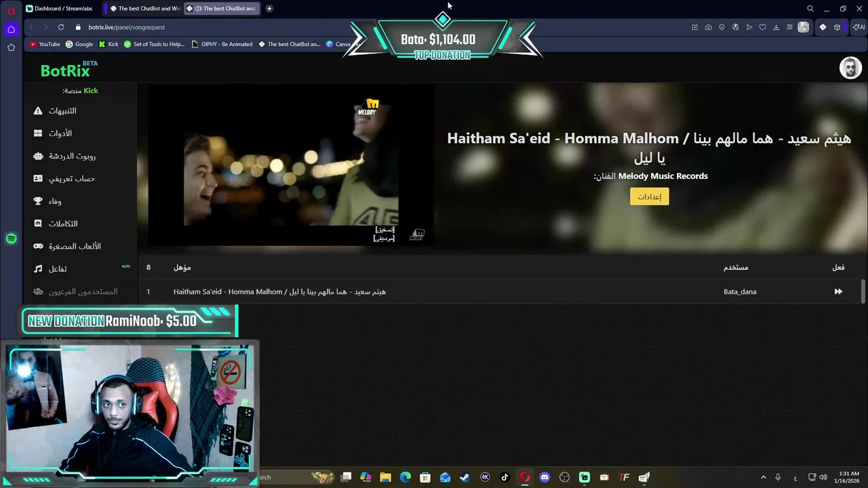Viewport: 868px width, 488px height.
Task: Switch to Dashboard / Streamlabs tab
Action: point(60,8)
